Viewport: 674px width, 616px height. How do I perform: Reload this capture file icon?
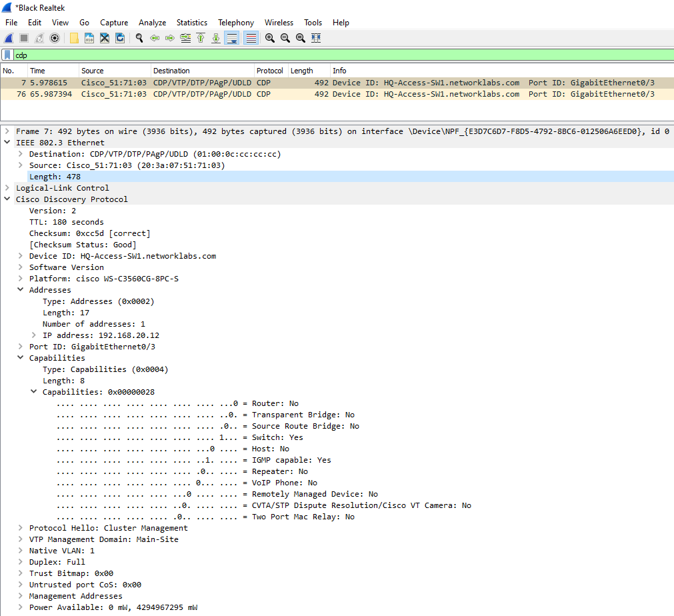coord(120,38)
